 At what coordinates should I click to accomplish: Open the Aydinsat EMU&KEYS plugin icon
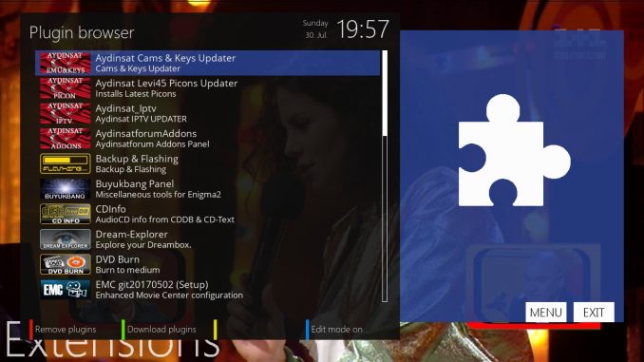(66, 63)
